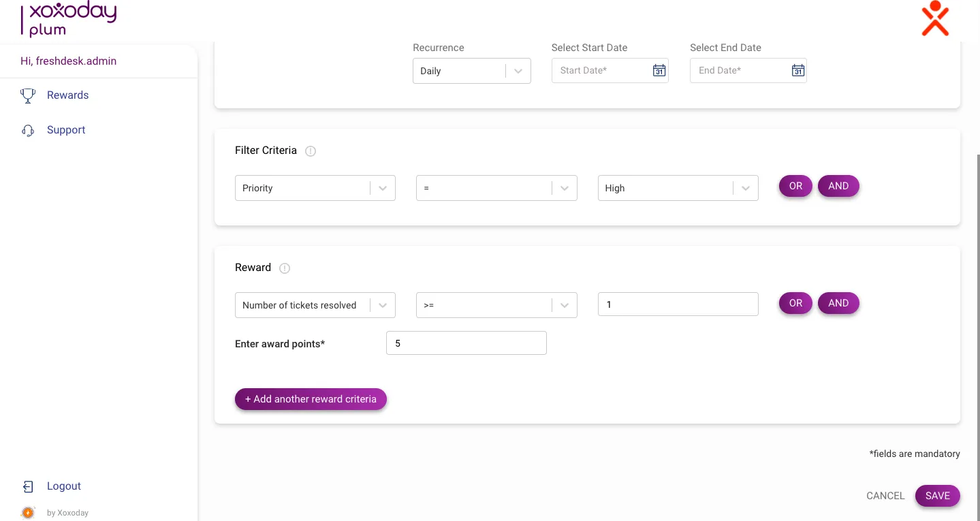980x521 pixels.
Task: Select Rewards in the sidebar navigation
Action: pos(67,95)
